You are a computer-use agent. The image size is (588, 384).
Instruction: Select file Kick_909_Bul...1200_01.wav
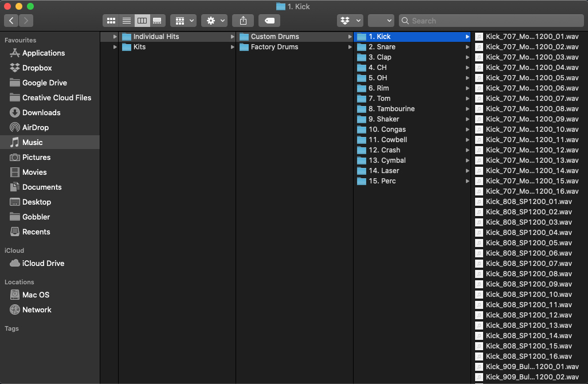point(530,366)
